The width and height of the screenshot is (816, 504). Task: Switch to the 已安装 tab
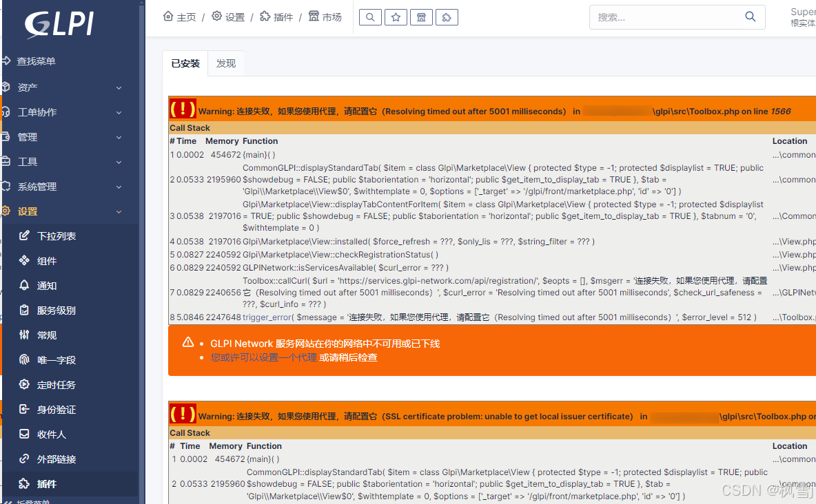point(185,63)
